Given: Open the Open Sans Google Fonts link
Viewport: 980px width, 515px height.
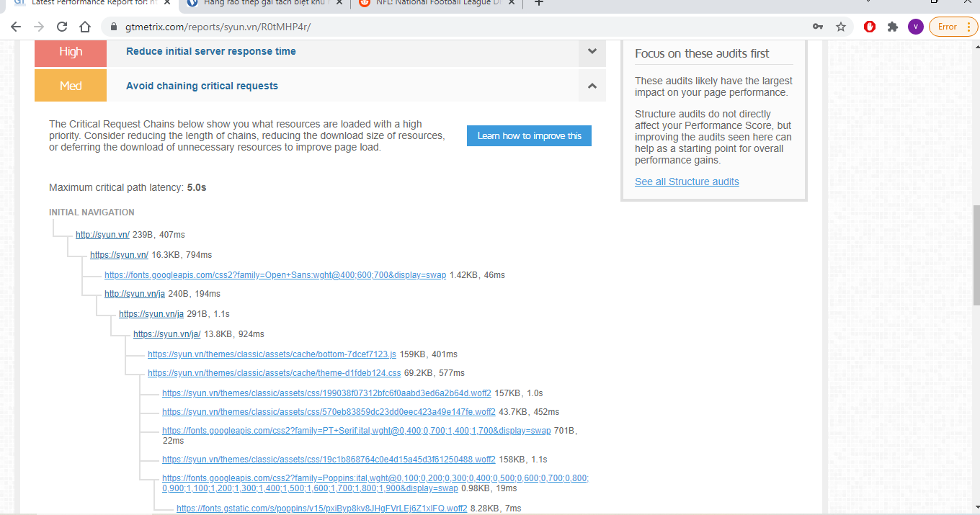Looking at the screenshot, I should click(x=275, y=275).
